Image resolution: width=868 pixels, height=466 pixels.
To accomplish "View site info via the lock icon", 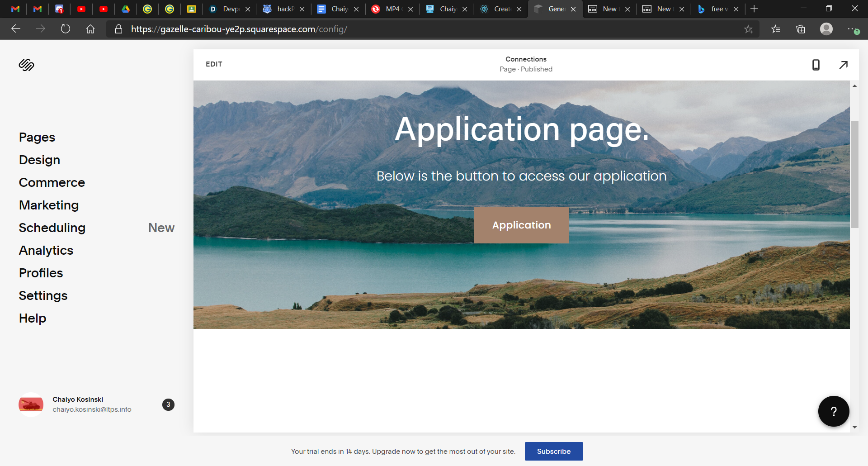I will 118,29.
